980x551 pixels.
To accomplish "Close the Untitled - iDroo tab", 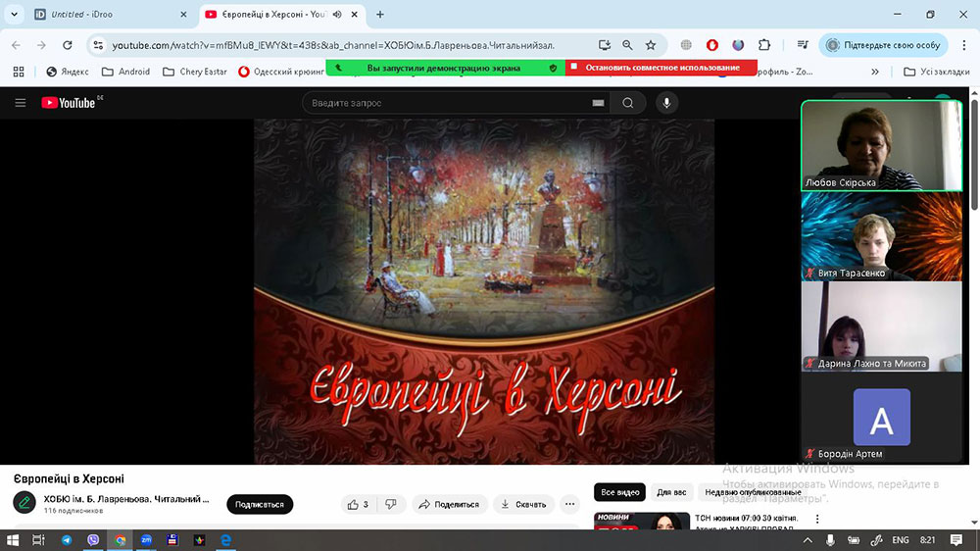I will 183,15.
